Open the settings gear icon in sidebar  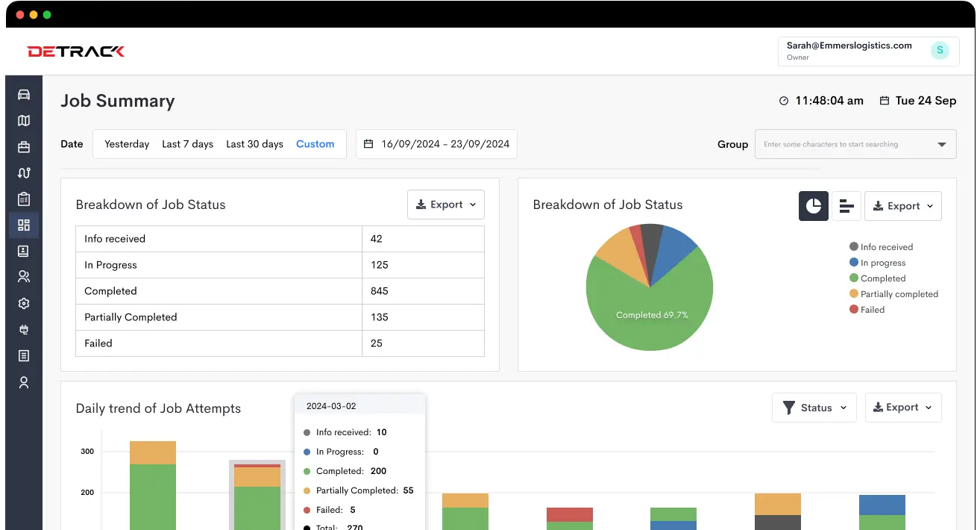tap(24, 304)
